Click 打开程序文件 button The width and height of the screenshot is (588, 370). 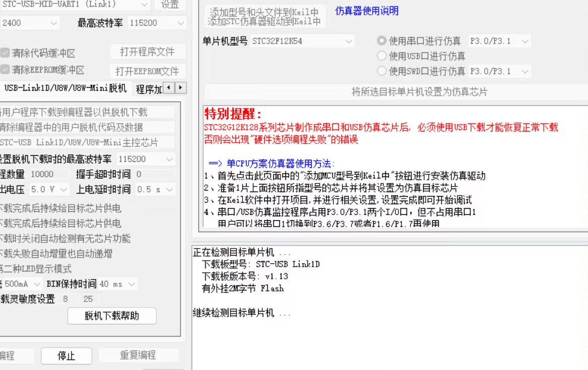pyautogui.click(x=147, y=52)
